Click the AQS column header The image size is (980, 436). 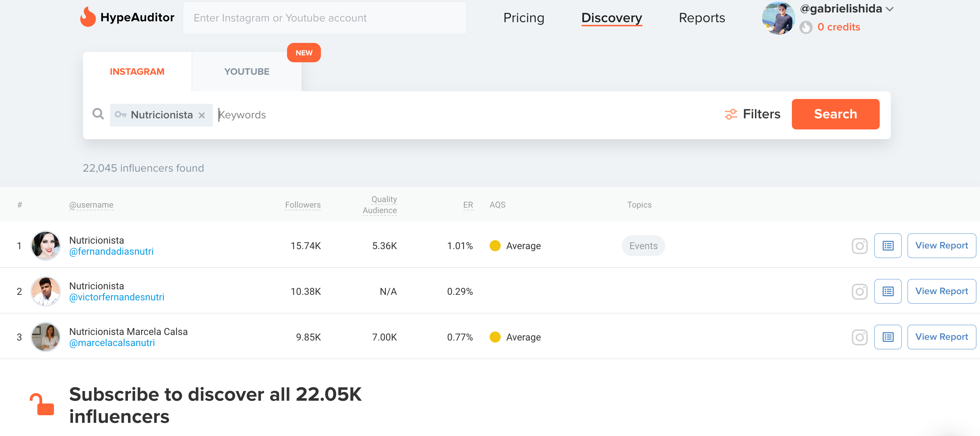[497, 205]
